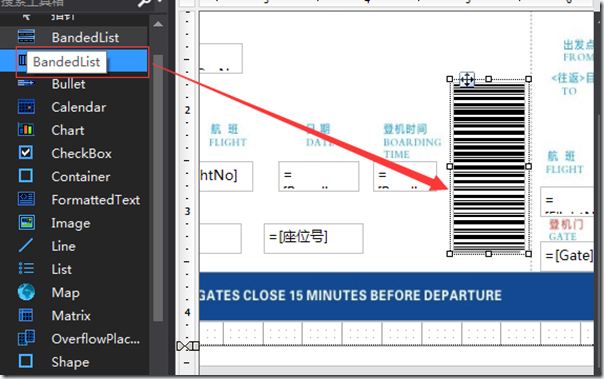The width and height of the screenshot is (604, 379).
Task: Click the section resize marker on ruler
Action: point(188,346)
